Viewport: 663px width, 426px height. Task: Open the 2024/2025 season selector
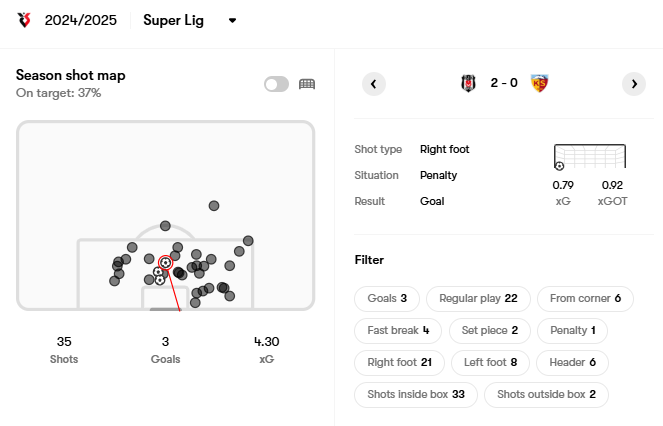click(80, 20)
